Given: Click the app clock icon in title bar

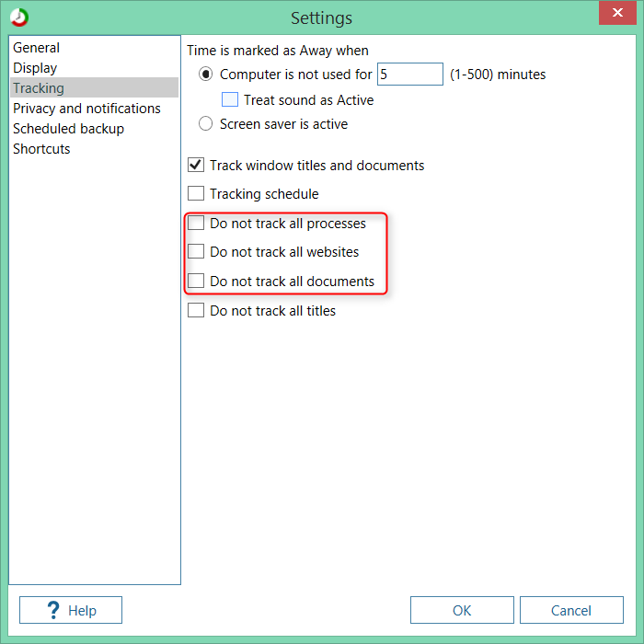Looking at the screenshot, I should 18,17.
